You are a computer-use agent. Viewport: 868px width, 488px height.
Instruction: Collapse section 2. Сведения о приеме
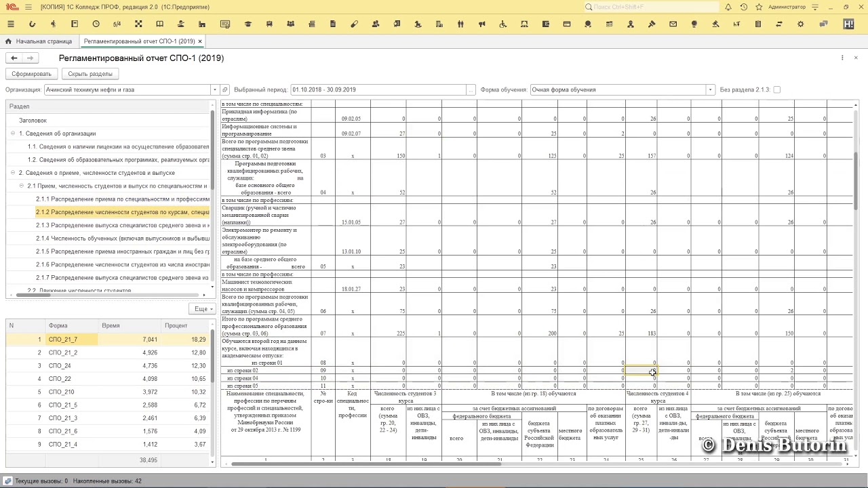coord(12,173)
